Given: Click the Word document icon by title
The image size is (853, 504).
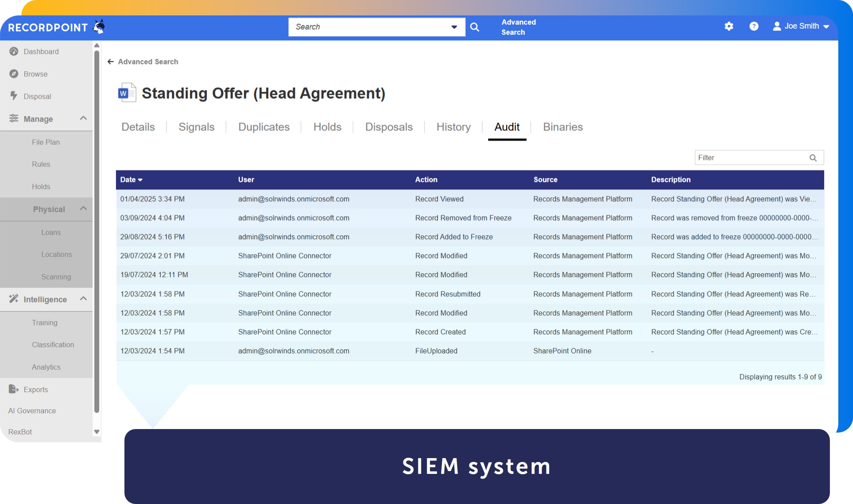Looking at the screenshot, I should pyautogui.click(x=127, y=92).
